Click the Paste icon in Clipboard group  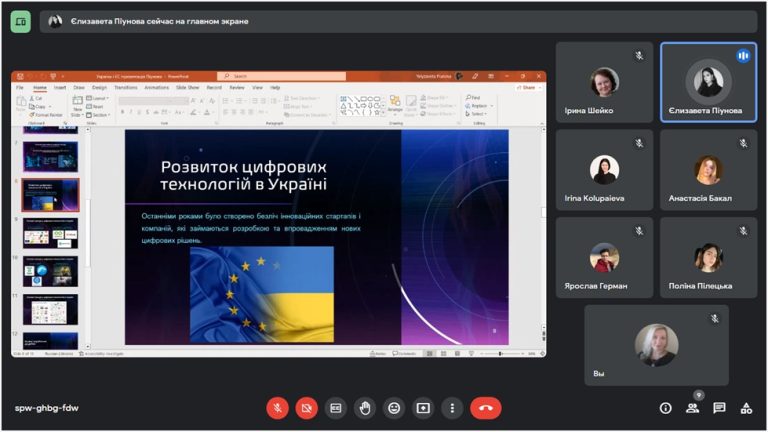click(x=21, y=103)
